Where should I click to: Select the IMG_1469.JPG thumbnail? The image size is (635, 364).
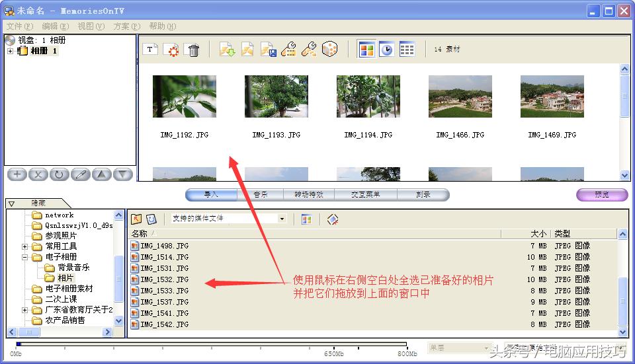coord(552,96)
